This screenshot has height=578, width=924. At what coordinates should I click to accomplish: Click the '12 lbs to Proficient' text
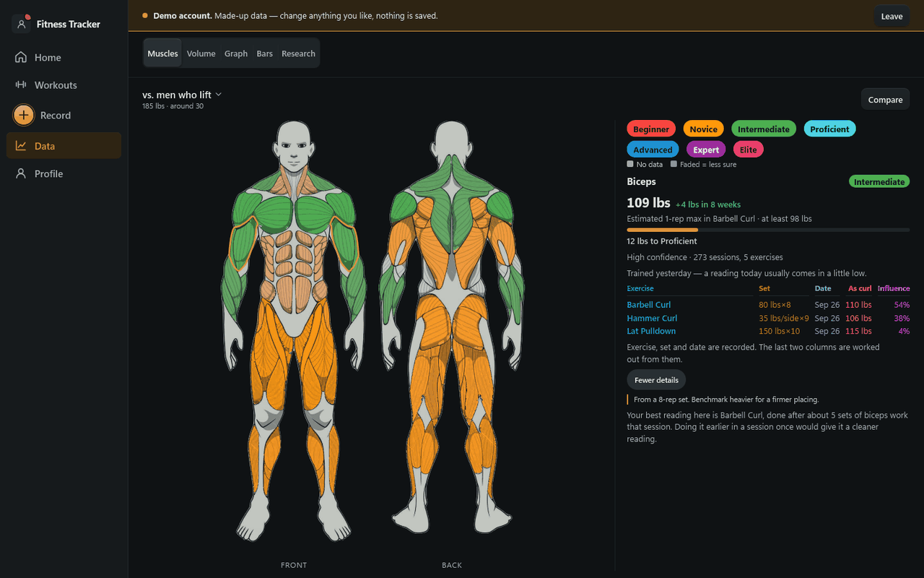[662, 241]
